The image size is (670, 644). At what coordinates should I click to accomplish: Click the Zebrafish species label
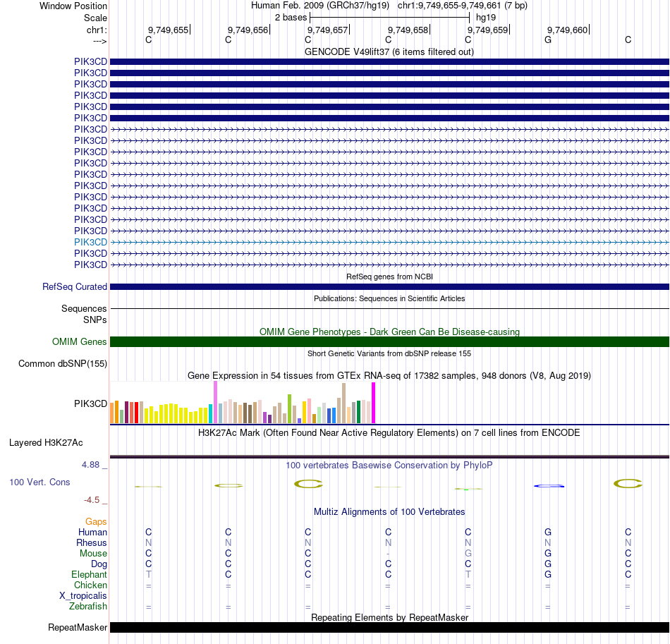(88, 606)
